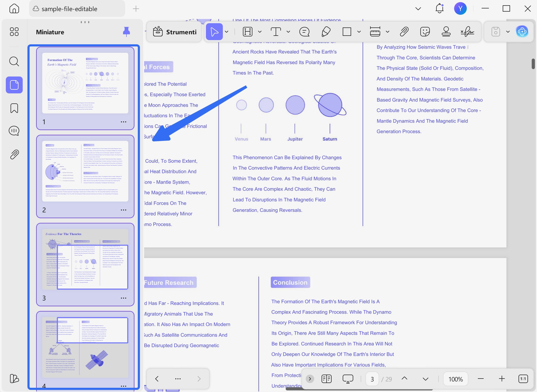Open the AI assistant icon
Viewport: 537px width, 392px height.
[x=522, y=32]
